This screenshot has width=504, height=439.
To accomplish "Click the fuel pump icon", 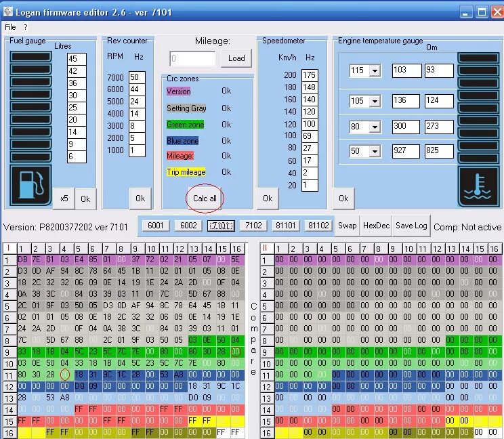I will point(31,186).
